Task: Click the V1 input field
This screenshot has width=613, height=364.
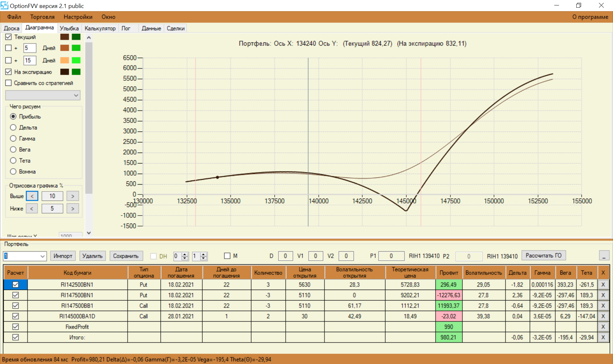Action: [315, 256]
